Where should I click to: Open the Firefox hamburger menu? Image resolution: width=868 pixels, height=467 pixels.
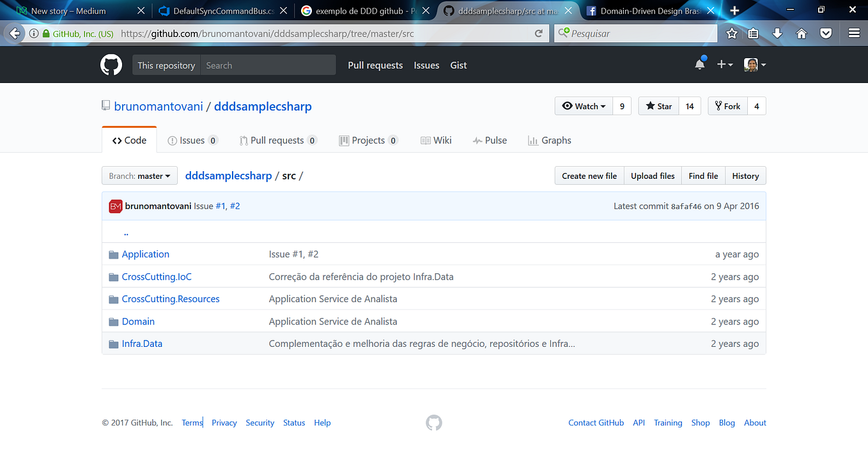[853, 33]
